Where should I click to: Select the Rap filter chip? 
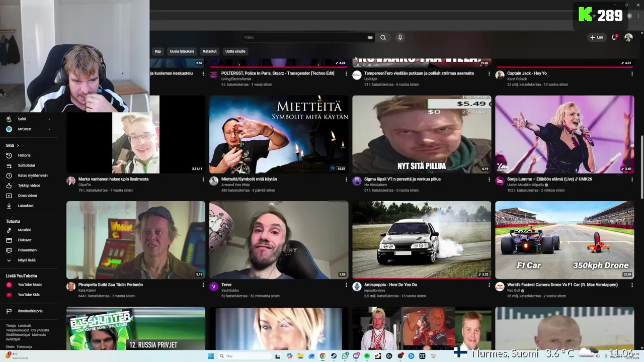[x=158, y=51]
